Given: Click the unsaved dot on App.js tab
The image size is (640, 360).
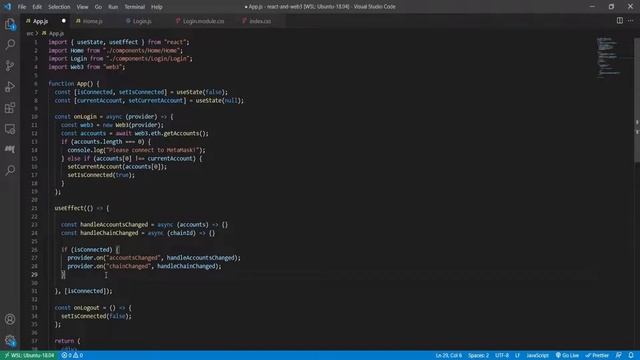Looking at the screenshot, I should click(x=64, y=21).
